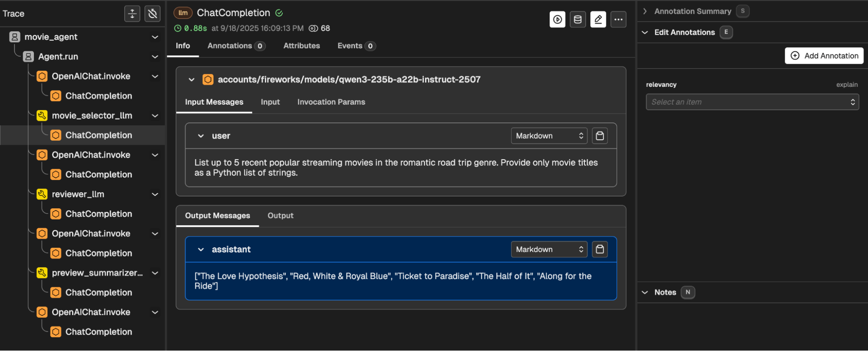Open the three-dots more options menu
Viewport: 868px width, 351px height.
coord(618,20)
